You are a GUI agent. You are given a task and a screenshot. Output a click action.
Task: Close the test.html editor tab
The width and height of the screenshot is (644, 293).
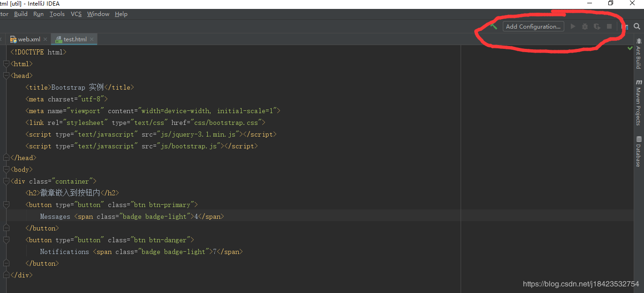(92, 39)
